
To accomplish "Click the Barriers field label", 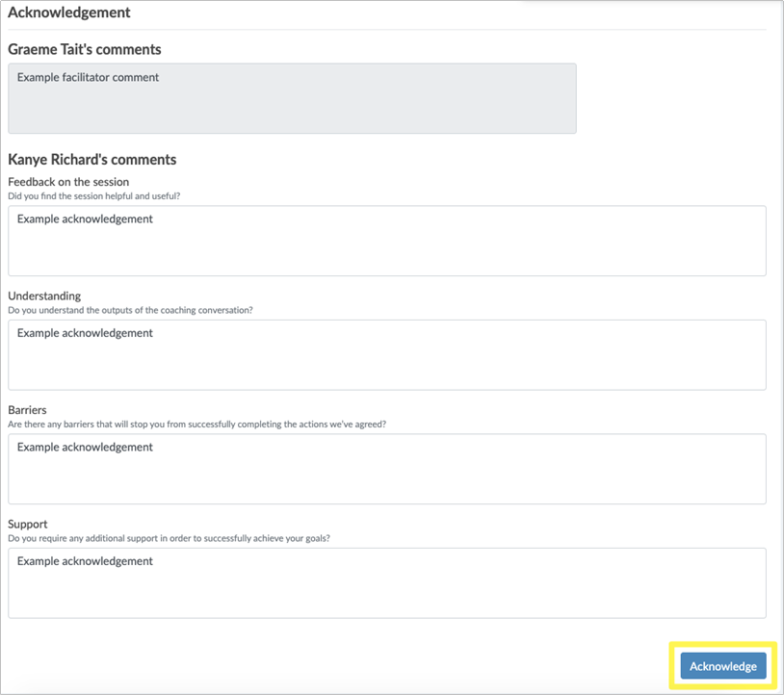I will coord(28,410).
